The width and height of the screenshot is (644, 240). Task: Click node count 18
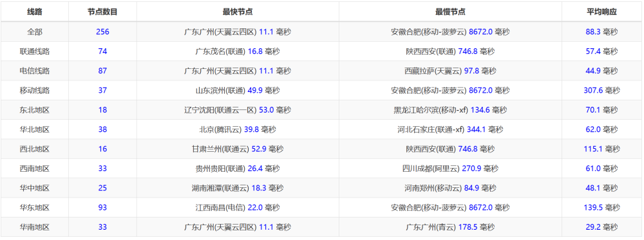coord(102,110)
